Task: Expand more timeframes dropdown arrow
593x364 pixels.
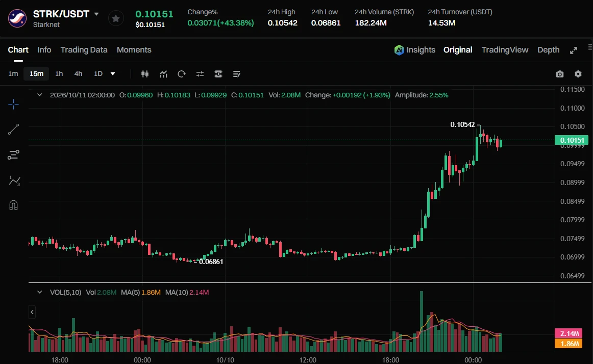Action: pos(113,74)
